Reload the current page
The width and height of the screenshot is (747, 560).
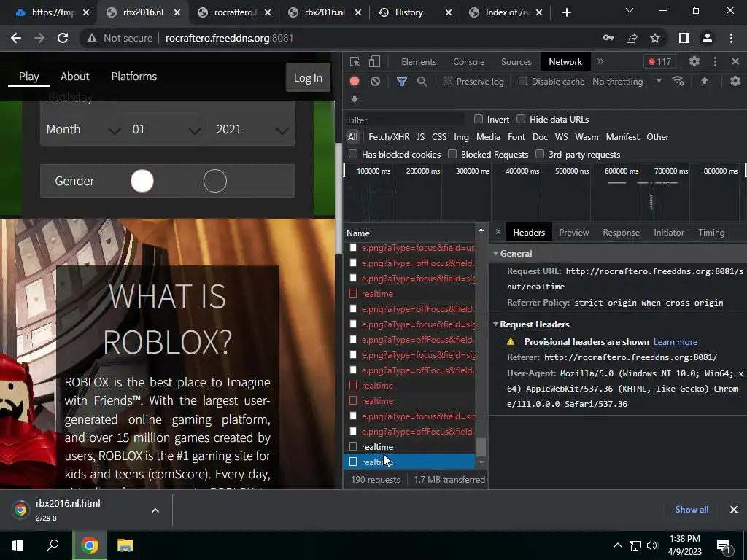[x=63, y=38]
